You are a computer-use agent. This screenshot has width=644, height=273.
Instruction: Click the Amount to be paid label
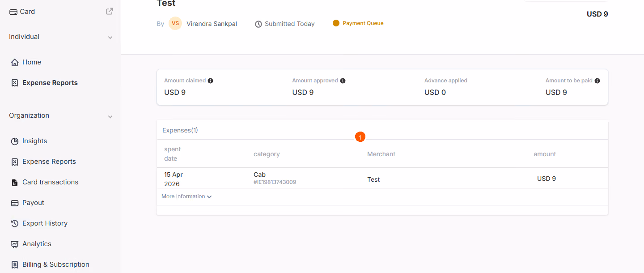[569, 81]
